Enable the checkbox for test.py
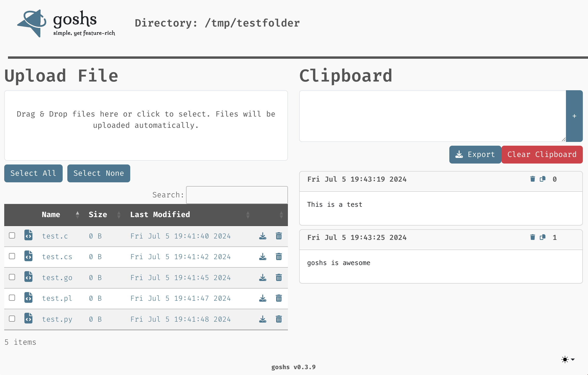588x375 pixels. tap(11, 319)
